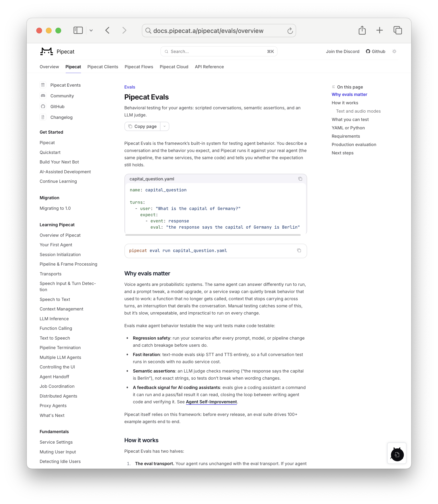This screenshot has height=504, width=438.
Task: Click the Pipecat logo icon
Action: 46,52
